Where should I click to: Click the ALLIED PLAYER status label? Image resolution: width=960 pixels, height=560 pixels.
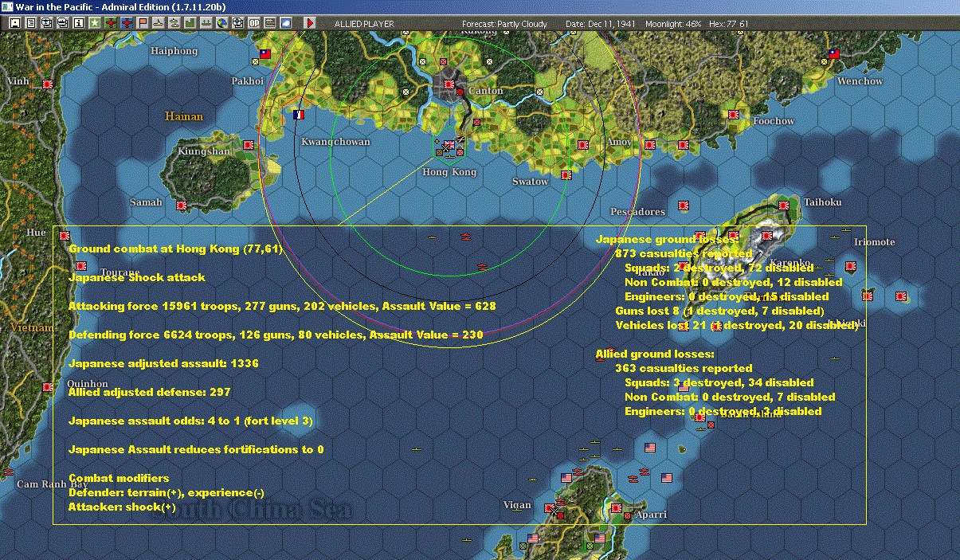[x=364, y=24]
